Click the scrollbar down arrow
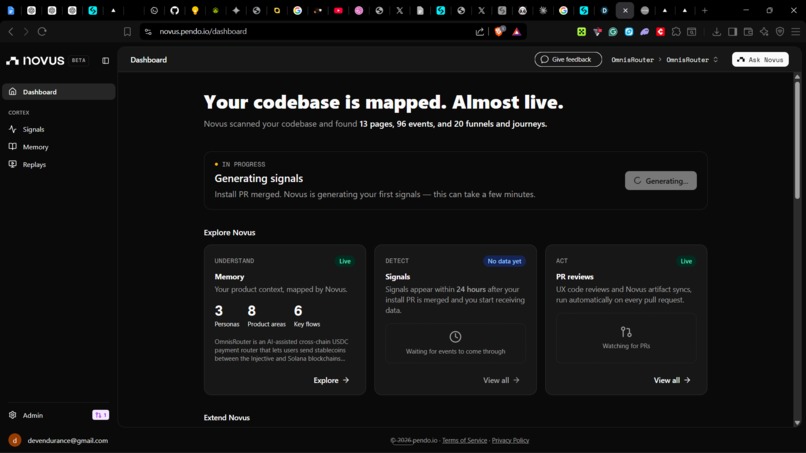This screenshot has height=453, width=806. coord(797,423)
